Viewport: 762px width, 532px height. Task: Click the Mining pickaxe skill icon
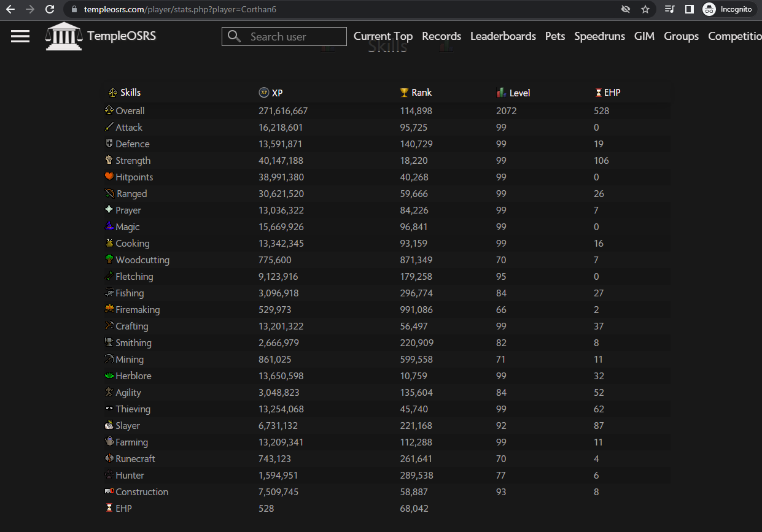click(x=109, y=359)
